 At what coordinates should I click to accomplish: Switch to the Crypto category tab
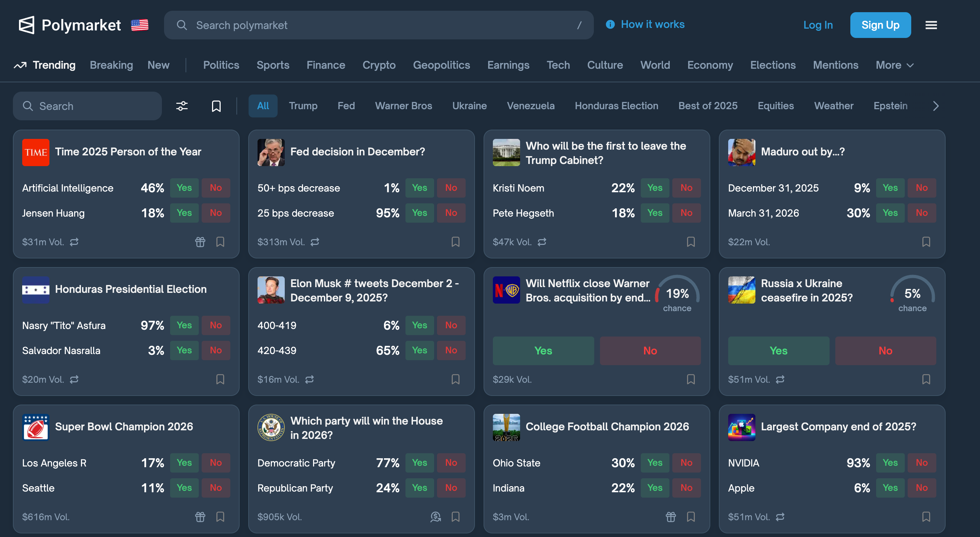[x=379, y=65]
